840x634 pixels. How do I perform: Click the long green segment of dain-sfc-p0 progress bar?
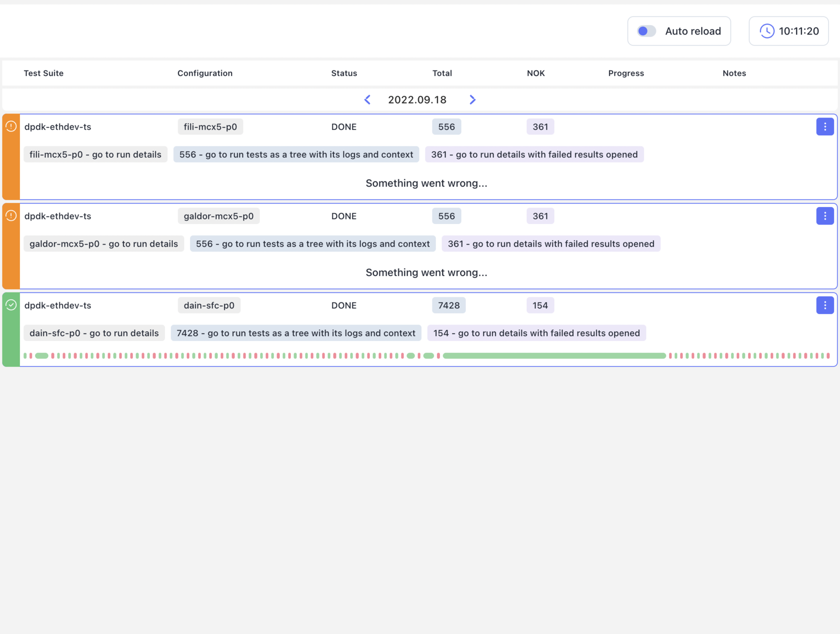[554, 355]
